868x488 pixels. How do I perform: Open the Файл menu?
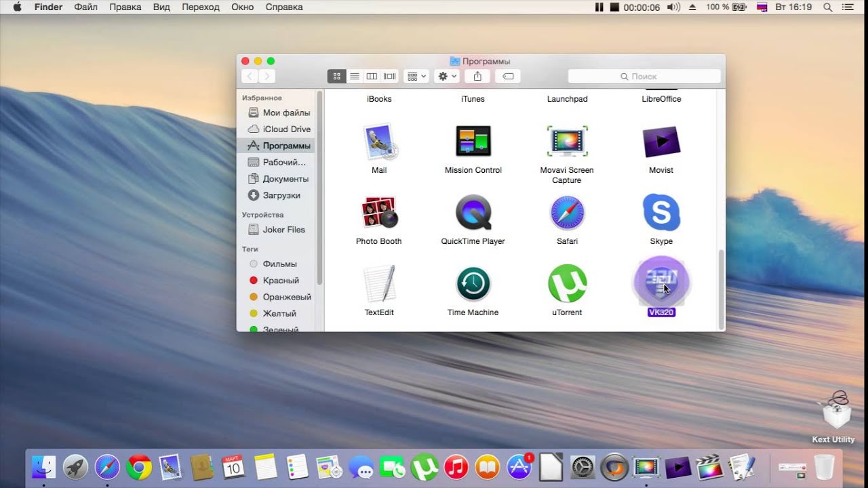pos(85,7)
